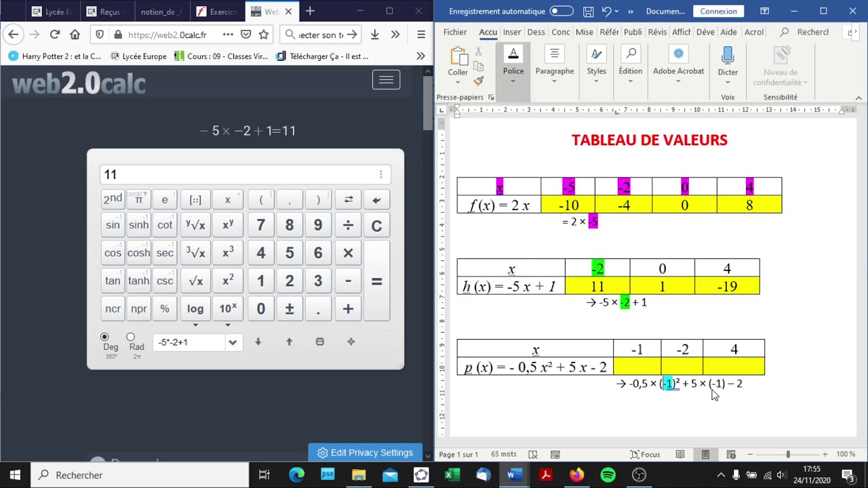868x488 pixels.
Task: Click the calculator equals key
Action: (x=376, y=281)
